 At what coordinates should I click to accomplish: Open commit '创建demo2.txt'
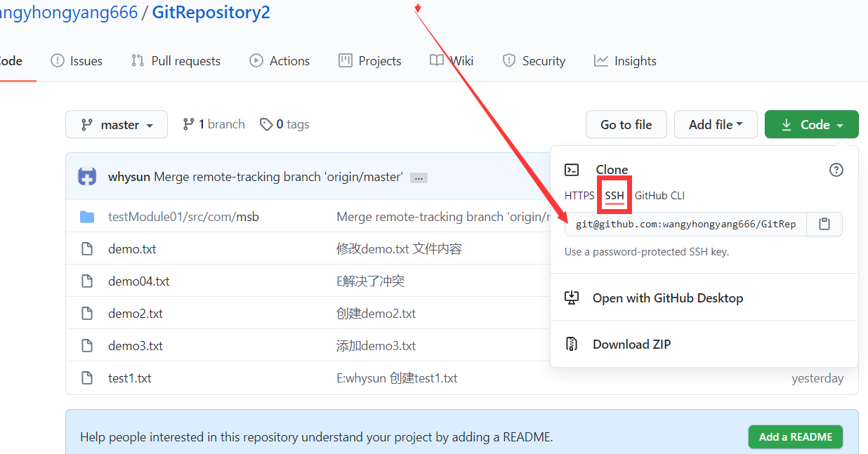tap(376, 314)
